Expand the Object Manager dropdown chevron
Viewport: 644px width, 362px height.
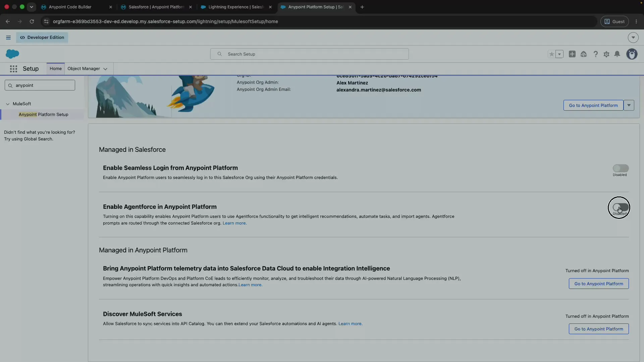click(x=105, y=69)
